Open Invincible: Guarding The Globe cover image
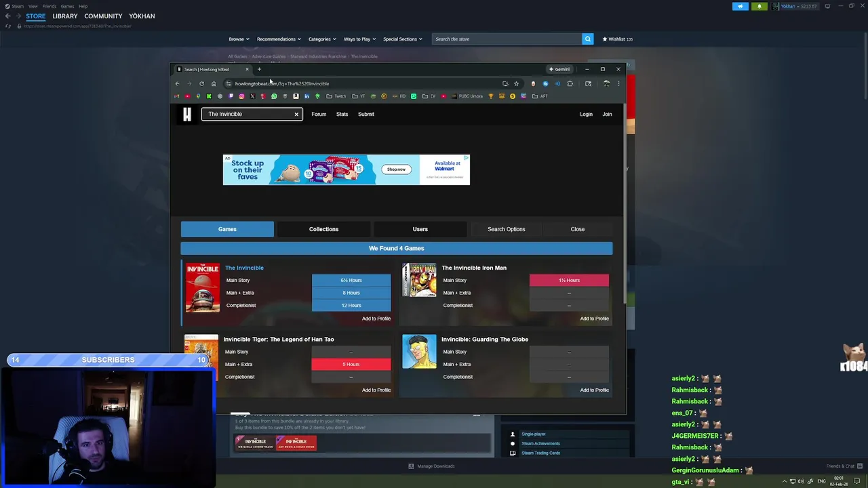 (420, 352)
